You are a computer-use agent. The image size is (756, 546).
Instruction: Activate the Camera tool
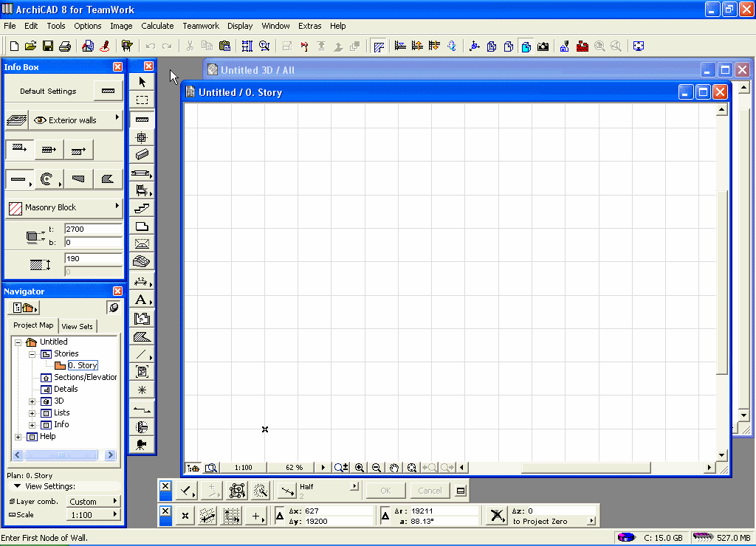click(142, 443)
